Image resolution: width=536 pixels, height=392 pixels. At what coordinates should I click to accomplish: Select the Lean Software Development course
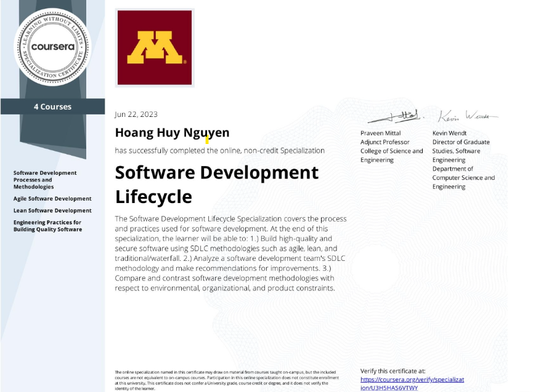[x=52, y=210]
